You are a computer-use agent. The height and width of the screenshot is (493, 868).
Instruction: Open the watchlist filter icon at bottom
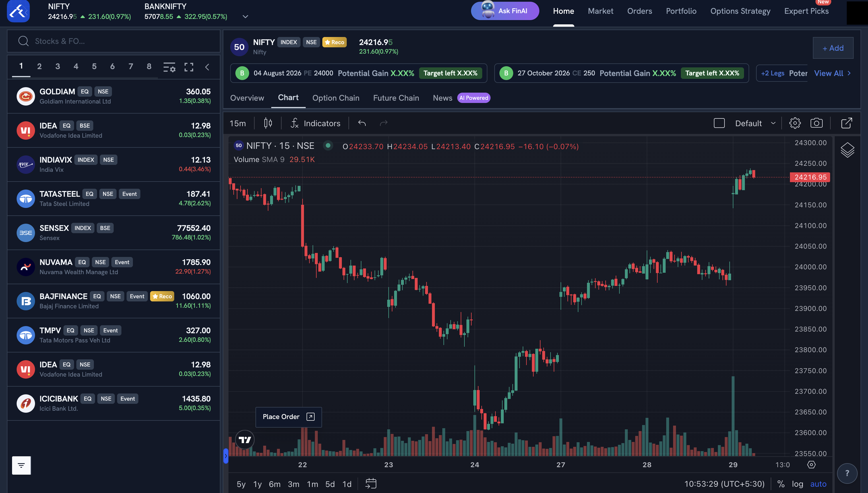21,465
